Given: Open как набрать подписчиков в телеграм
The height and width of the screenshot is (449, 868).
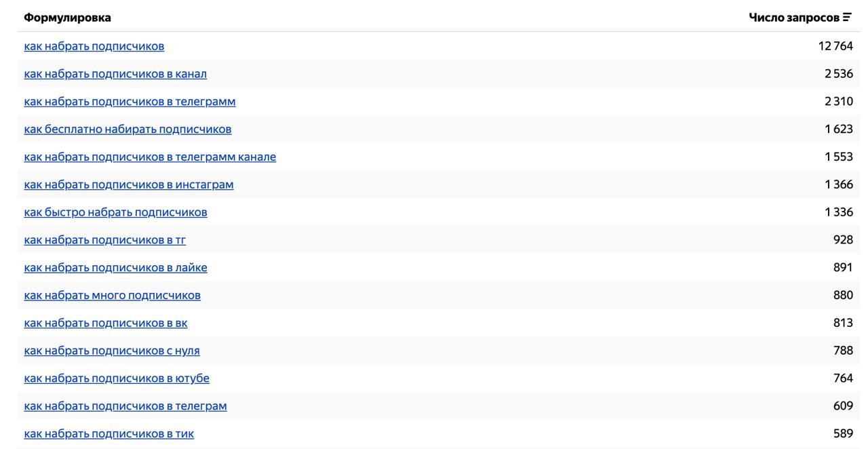Looking at the screenshot, I should 125,406.
